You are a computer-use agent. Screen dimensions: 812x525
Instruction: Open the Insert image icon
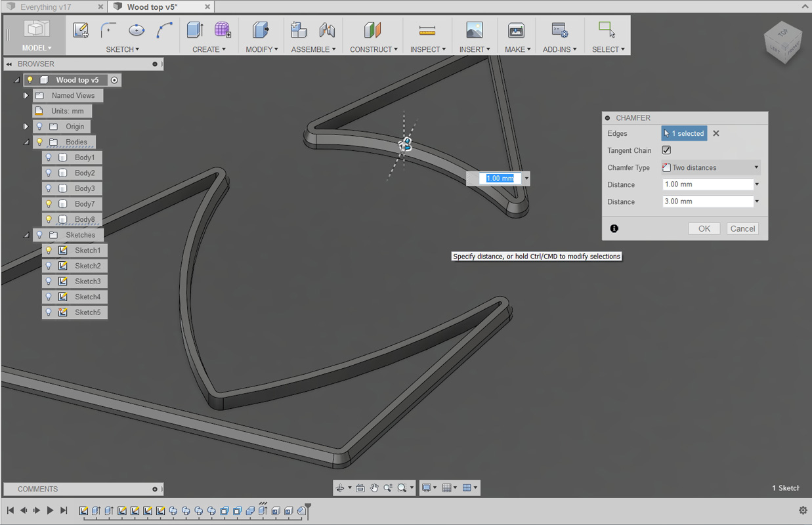coord(474,30)
